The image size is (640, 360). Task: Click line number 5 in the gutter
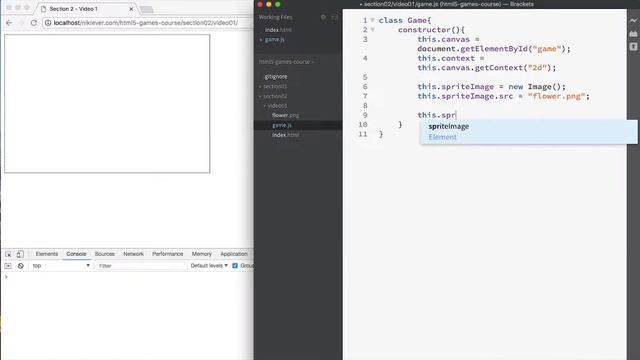[365, 77]
